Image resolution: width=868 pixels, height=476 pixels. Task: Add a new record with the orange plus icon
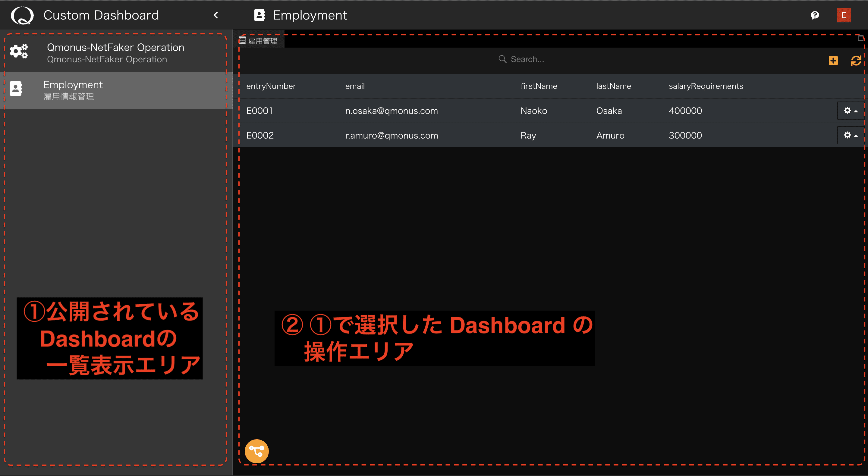tap(833, 61)
